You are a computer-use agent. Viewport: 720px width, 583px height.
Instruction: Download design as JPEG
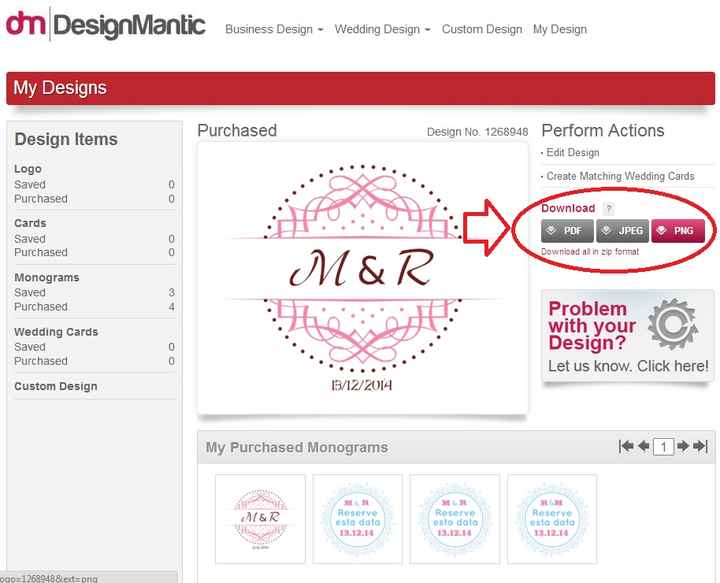point(623,230)
